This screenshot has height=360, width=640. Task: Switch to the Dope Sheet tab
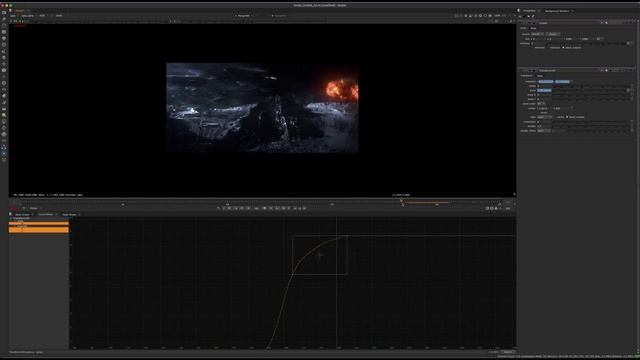(69, 214)
